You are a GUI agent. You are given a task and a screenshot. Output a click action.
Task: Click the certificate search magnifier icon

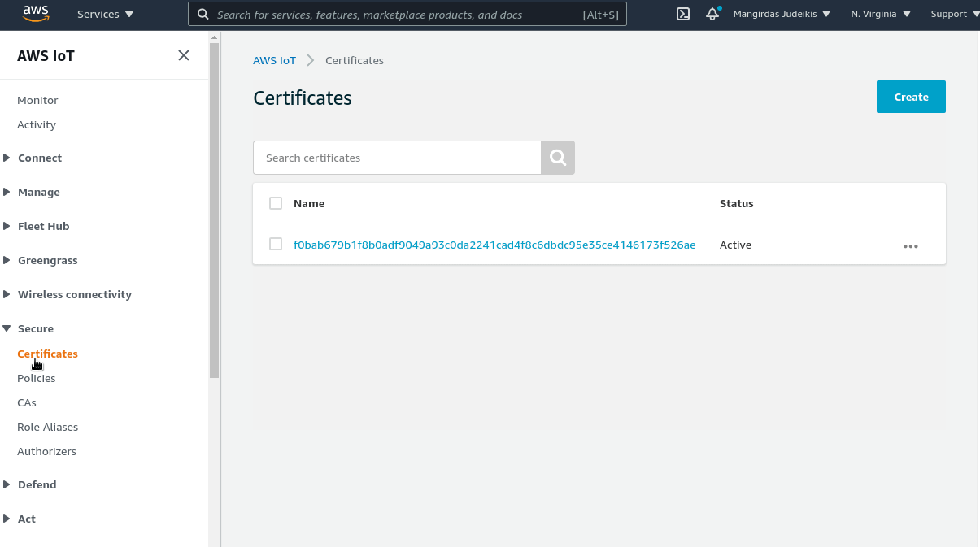[x=558, y=157]
